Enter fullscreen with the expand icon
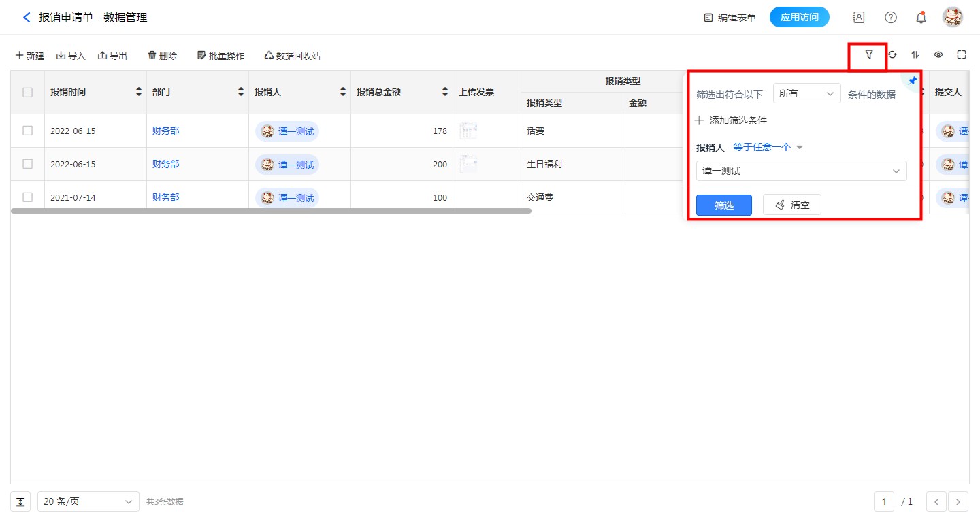The height and width of the screenshot is (515, 980). [962, 55]
